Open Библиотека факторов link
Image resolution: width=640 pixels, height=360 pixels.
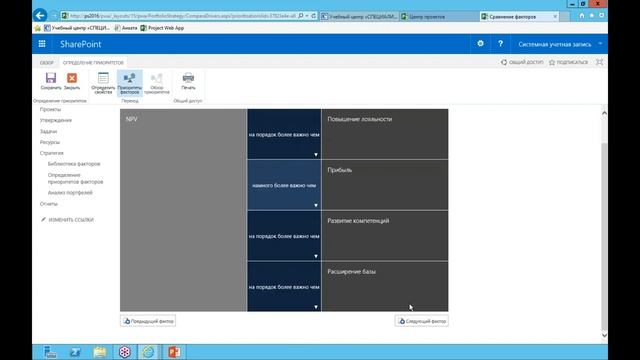tap(74, 164)
